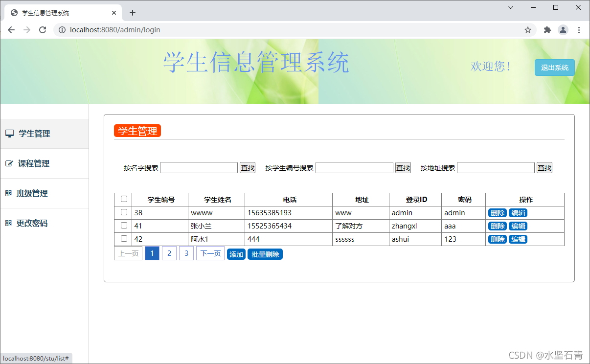
Task: Bookmark this page with the star icon
Action: tap(528, 30)
